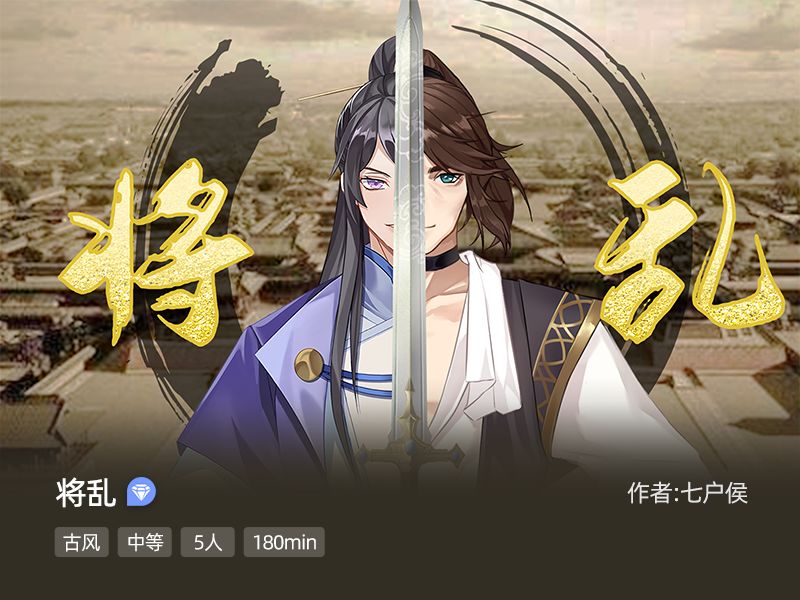Screen dimensions: 800x600
Task: Select the 中等 difficulty tag
Action: click(x=145, y=542)
